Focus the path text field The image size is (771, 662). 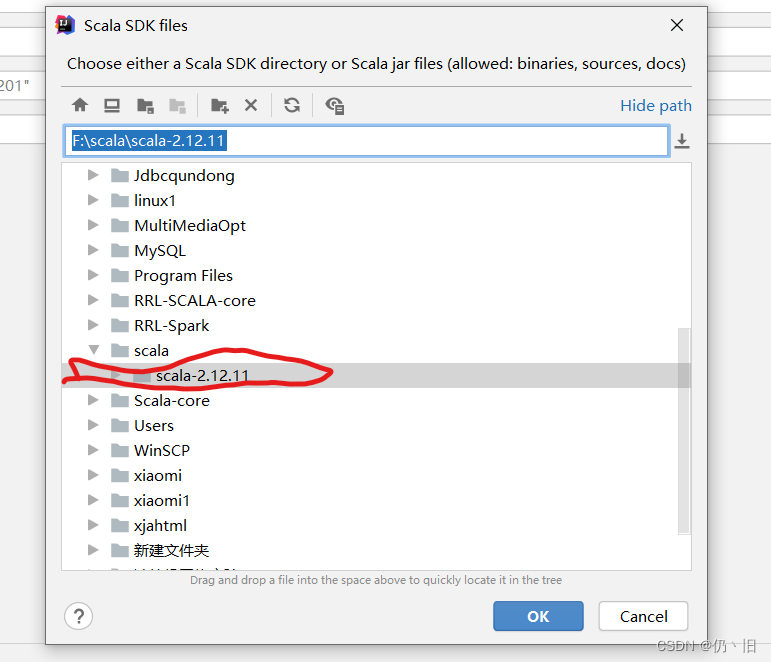(x=366, y=141)
